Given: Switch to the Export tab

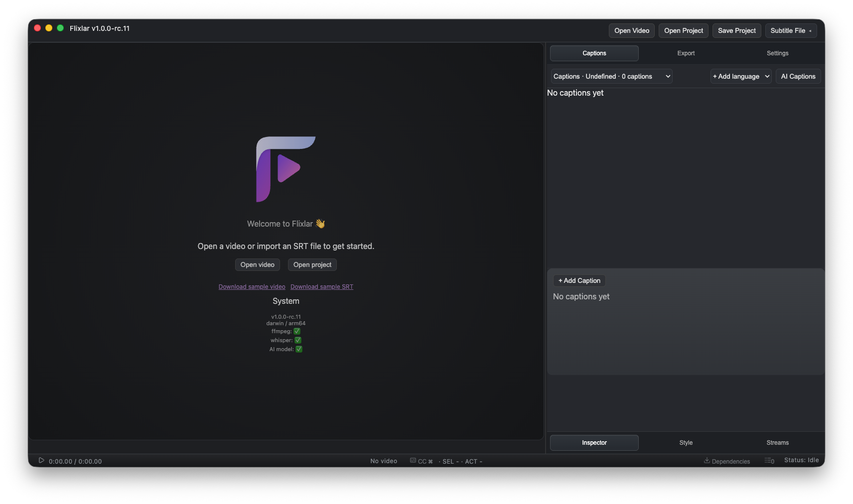Looking at the screenshot, I should click(x=686, y=53).
